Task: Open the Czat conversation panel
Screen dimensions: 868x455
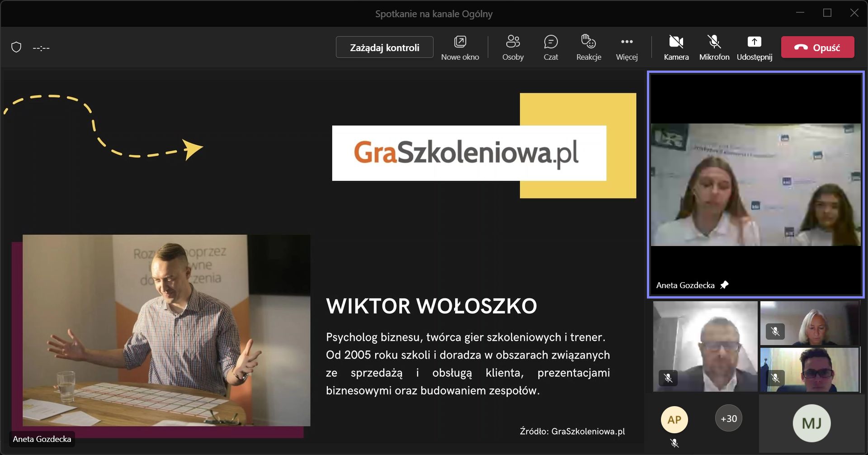Action: tap(551, 47)
